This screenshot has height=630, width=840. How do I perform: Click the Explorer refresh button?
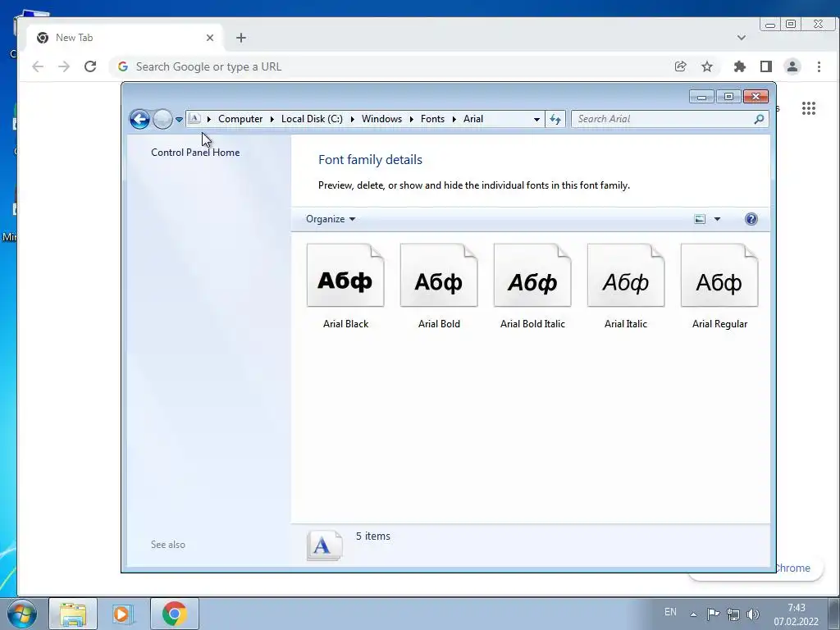click(555, 119)
